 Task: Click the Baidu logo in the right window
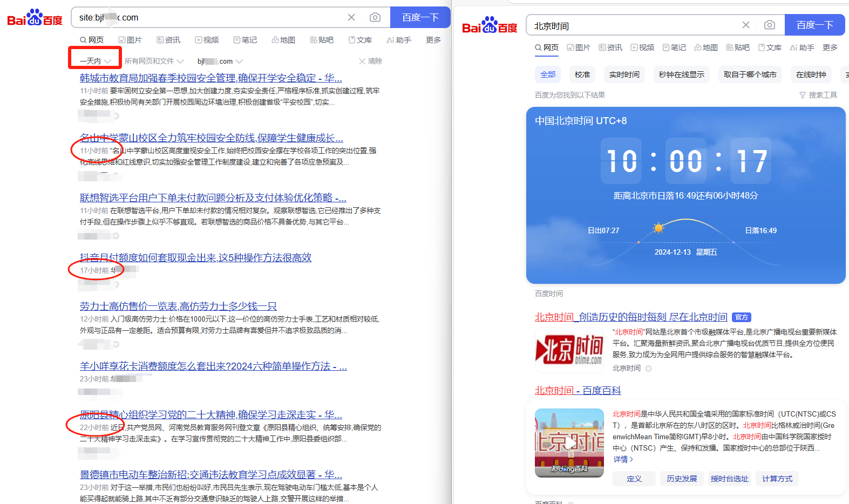tap(490, 25)
